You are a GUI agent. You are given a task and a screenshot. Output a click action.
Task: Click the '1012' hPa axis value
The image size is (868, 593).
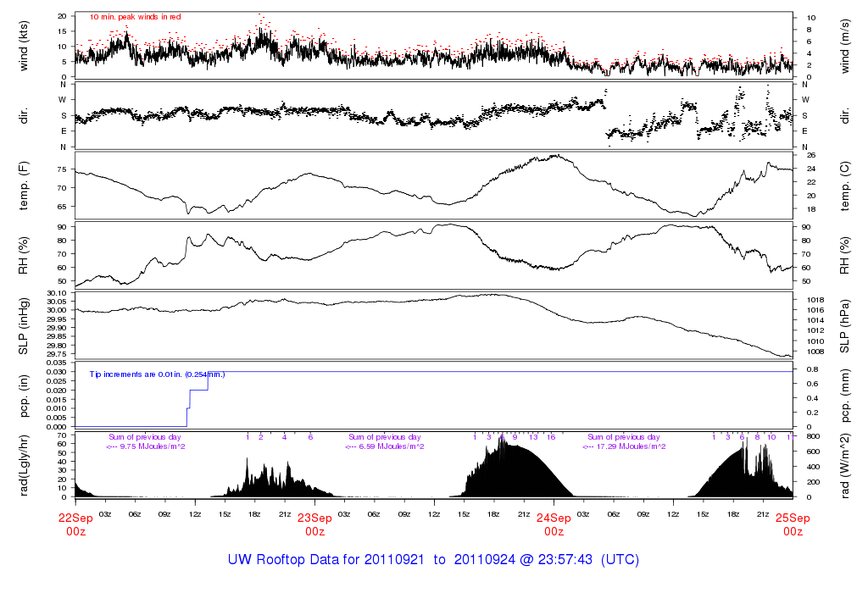(x=815, y=330)
